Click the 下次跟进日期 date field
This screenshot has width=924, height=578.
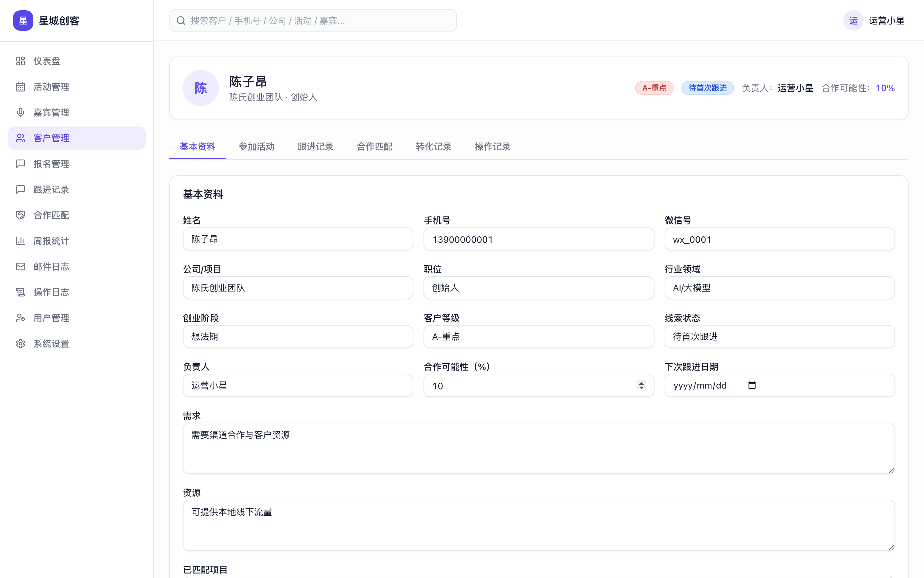[779, 385]
